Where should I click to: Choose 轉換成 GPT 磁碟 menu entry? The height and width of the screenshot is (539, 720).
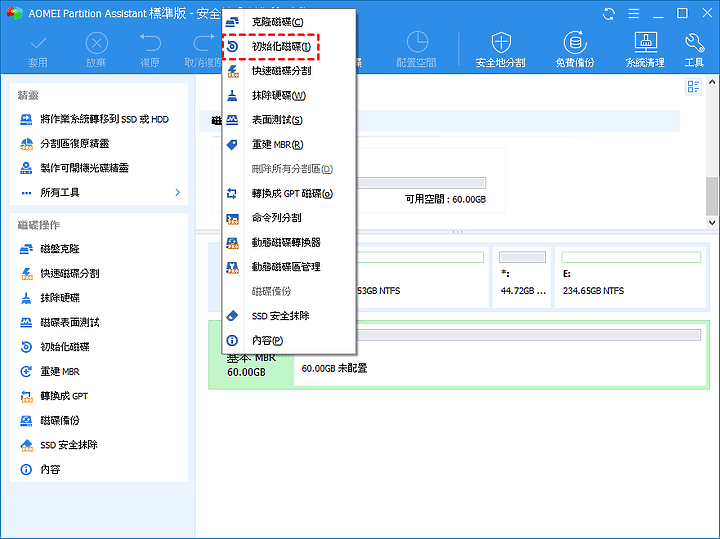[x=289, y=193]
